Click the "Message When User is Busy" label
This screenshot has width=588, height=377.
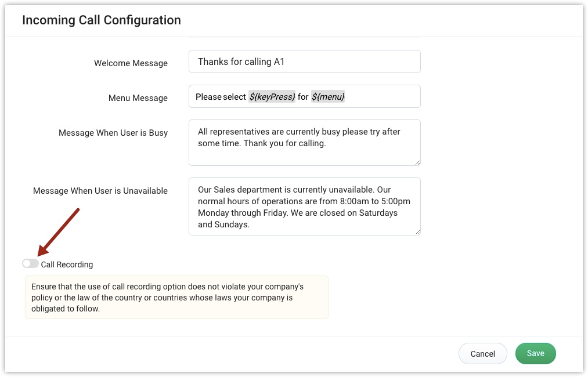coord(113,133)
